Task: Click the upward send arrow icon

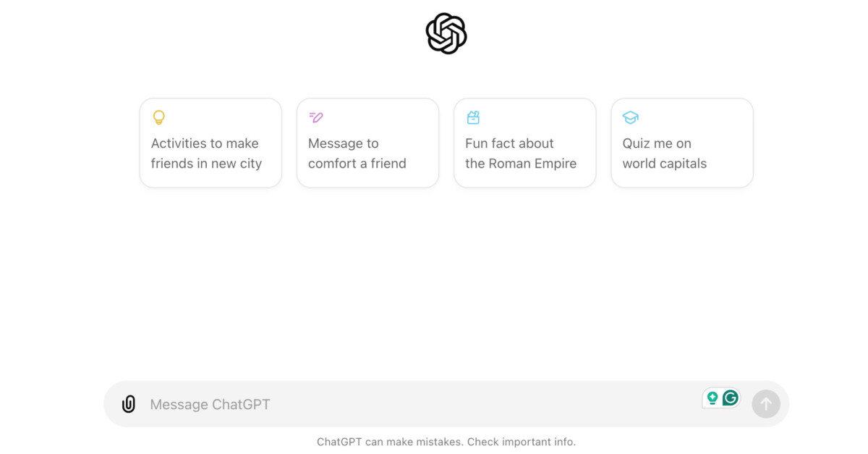Action: pos(765,403)
